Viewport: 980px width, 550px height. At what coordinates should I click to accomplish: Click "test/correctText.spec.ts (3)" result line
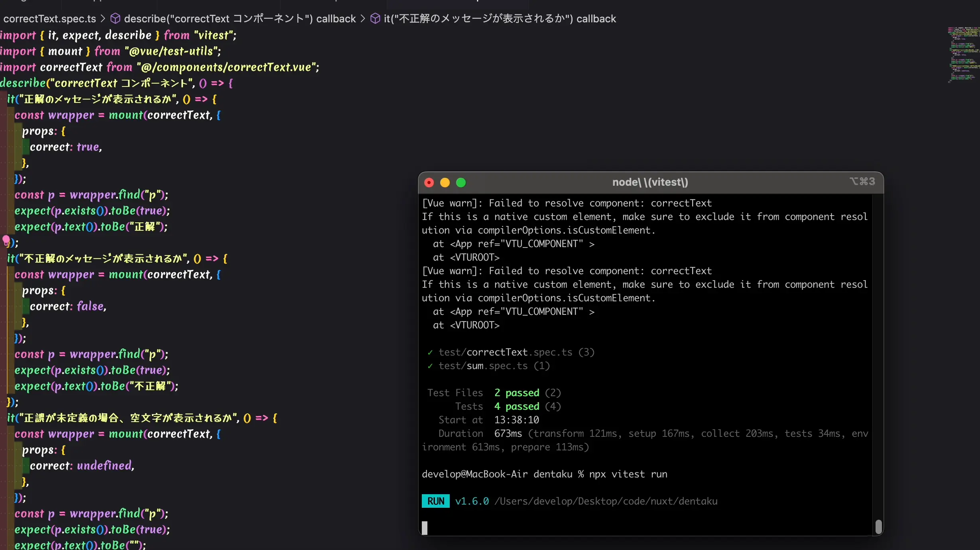tap(516, 352)
